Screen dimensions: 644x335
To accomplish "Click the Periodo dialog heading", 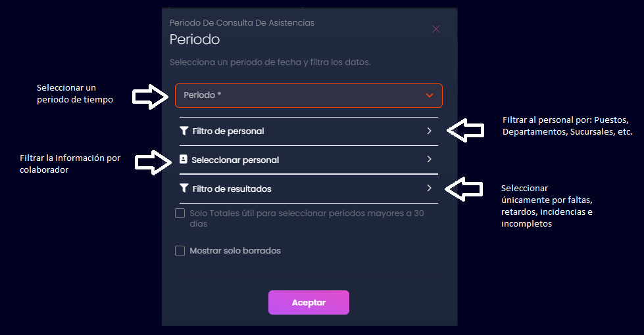I will tap(195, 39).
